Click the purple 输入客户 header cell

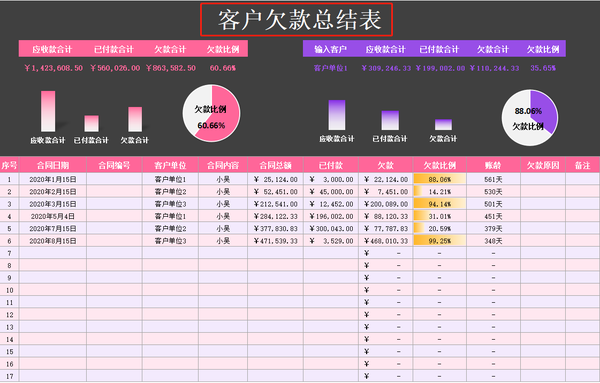pos(330,49)
